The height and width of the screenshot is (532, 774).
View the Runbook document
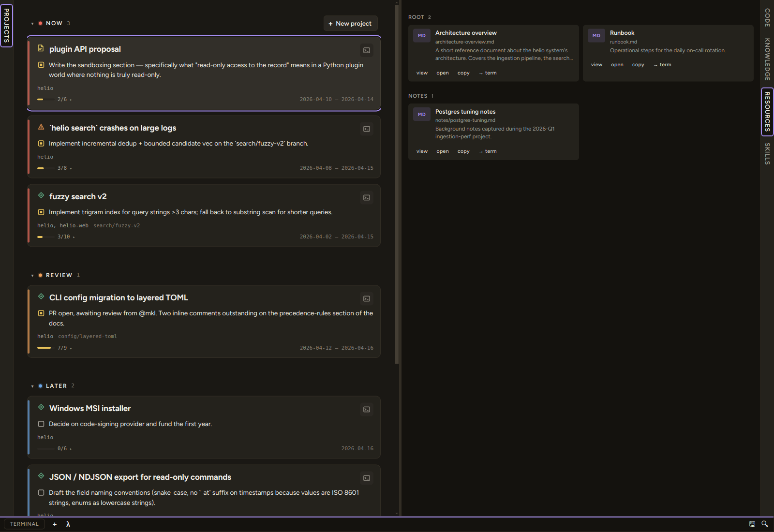point(596,65)
